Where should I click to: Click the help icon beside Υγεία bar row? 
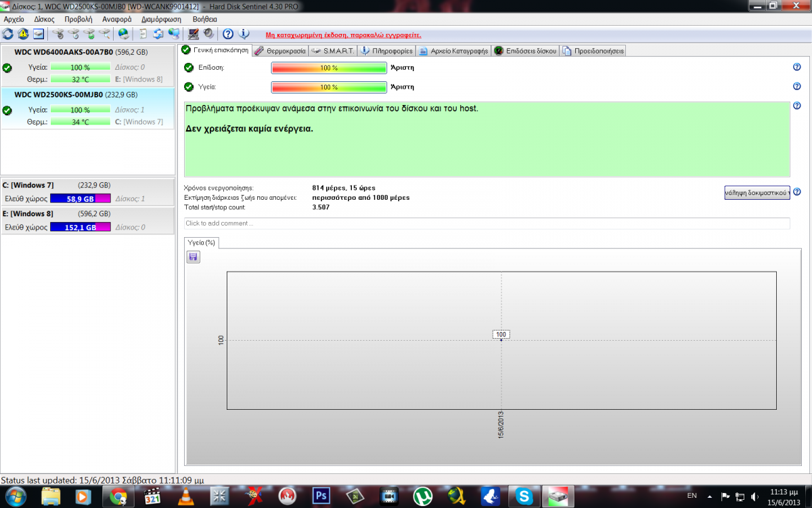pyautogui.click(x=796, y=87)
